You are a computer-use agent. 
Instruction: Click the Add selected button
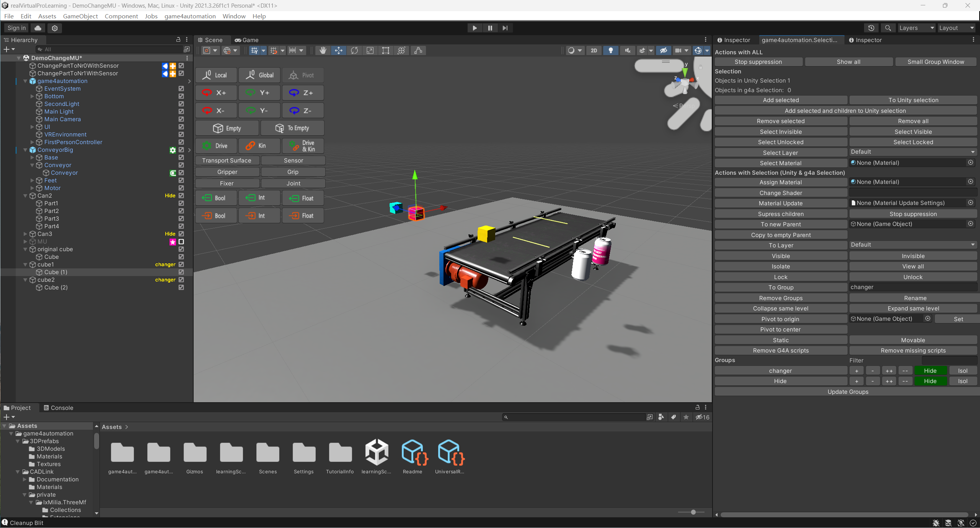point(781,100)
